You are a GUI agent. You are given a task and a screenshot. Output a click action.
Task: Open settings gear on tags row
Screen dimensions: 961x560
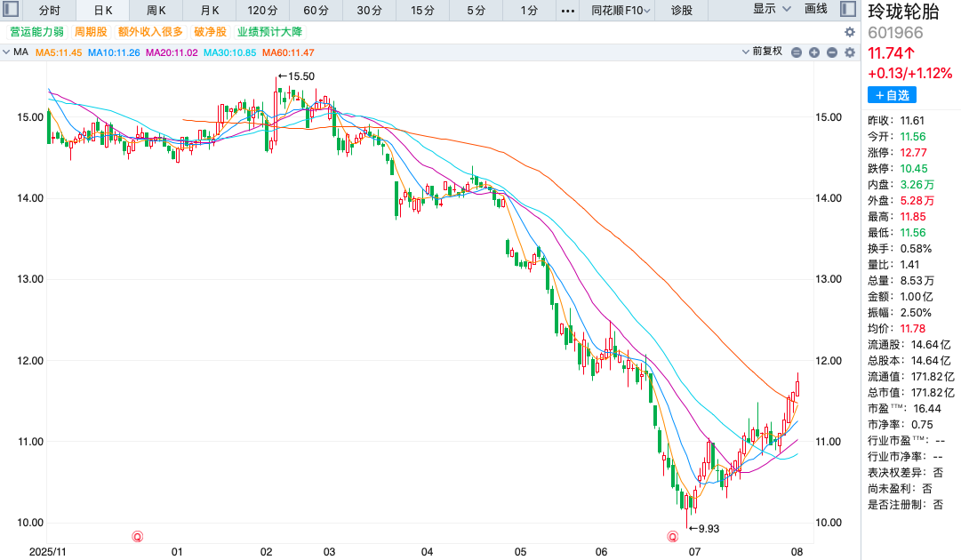pos(850,32)
